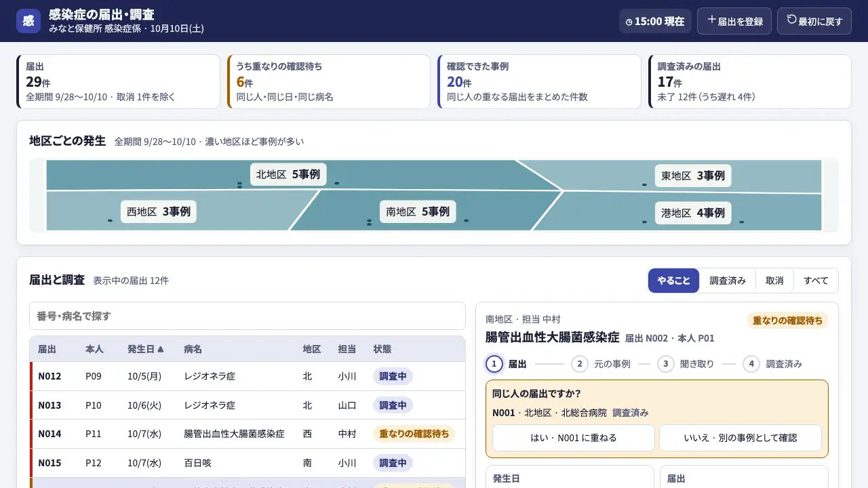Click the 番号・病名で探す search field

pos(248,316)
